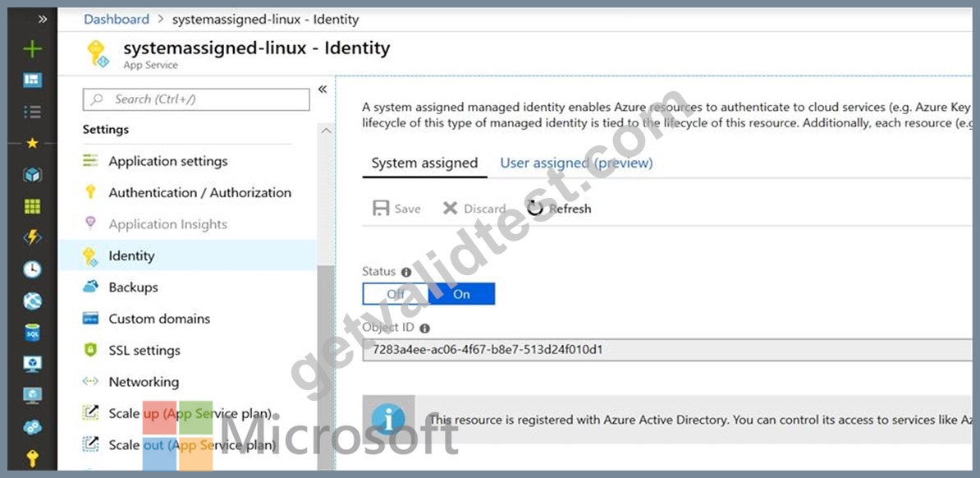Open the Key vaults key icon in rail
The image size is (980, 478).
point(32,458)
